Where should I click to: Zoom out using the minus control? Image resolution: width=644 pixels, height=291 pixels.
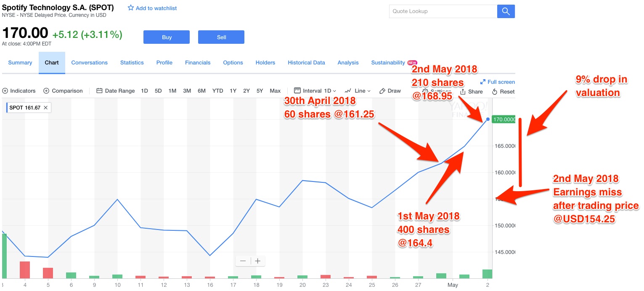(x=243, y=261)
